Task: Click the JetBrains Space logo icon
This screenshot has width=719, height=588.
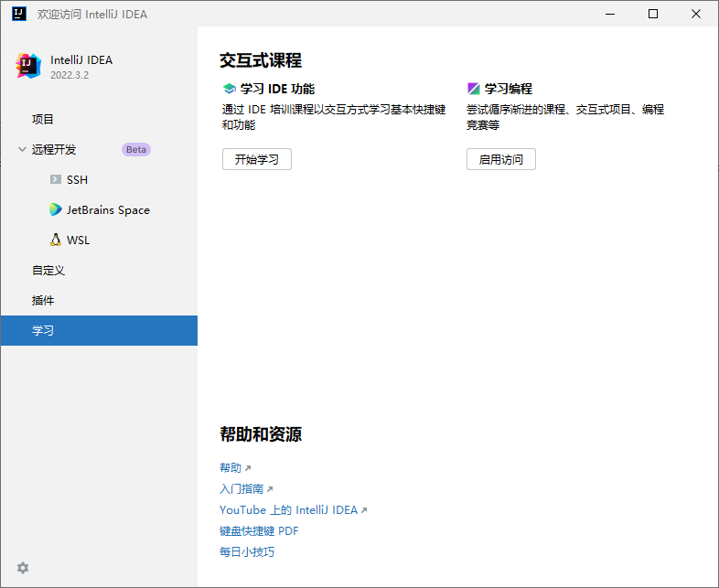Action: click(56, 209)
